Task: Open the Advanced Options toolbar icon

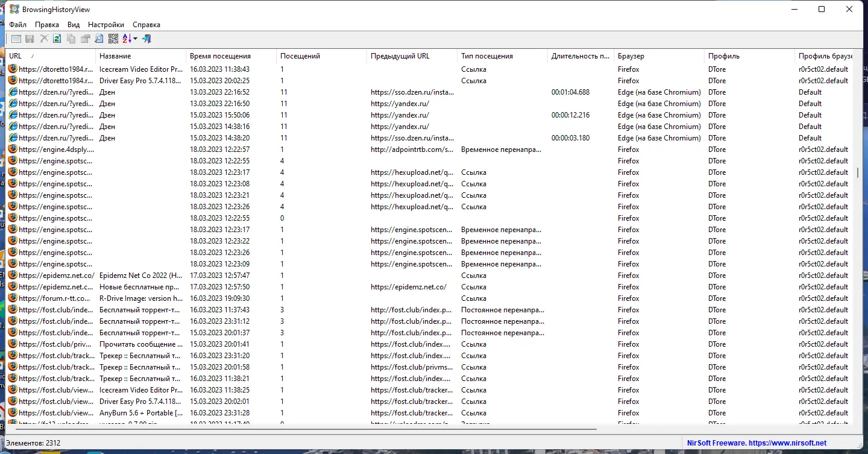Action: pos(16,39)
